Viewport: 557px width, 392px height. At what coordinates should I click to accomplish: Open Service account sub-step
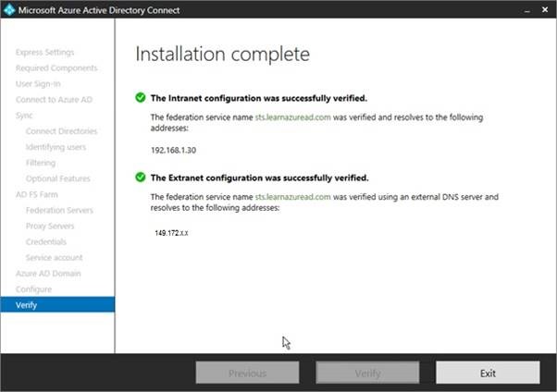click(54, 257)
